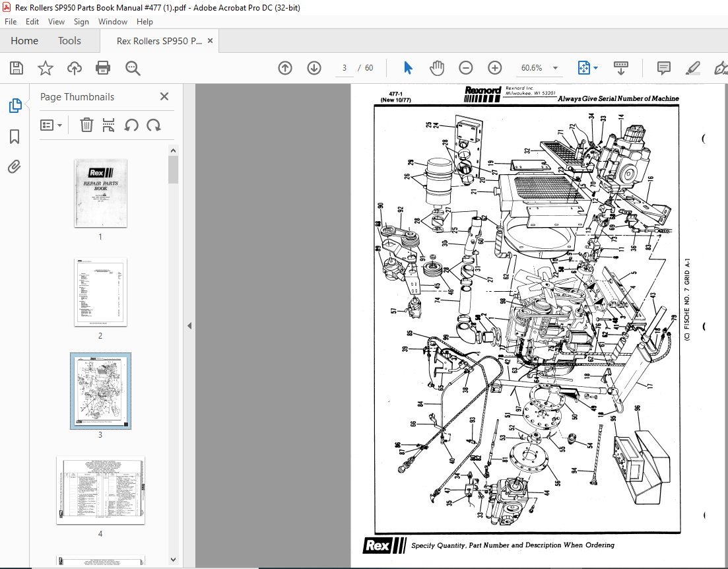Add a comment with speech bubble icon
This screenshot has width=728, height=569.
(664, 68)
